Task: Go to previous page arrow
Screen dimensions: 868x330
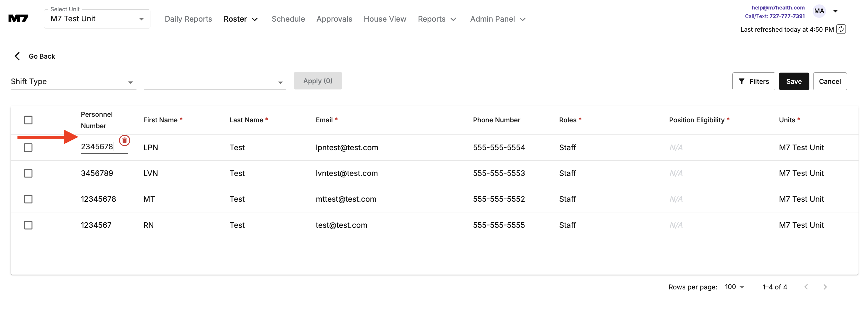Action: (x=806, y=287)
